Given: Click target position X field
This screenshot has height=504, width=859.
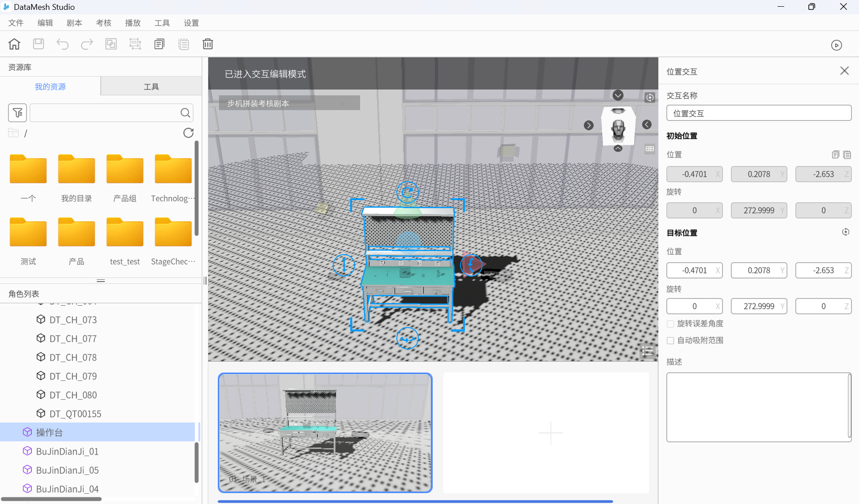Looking at the screenshot, I should coord(694,270).
